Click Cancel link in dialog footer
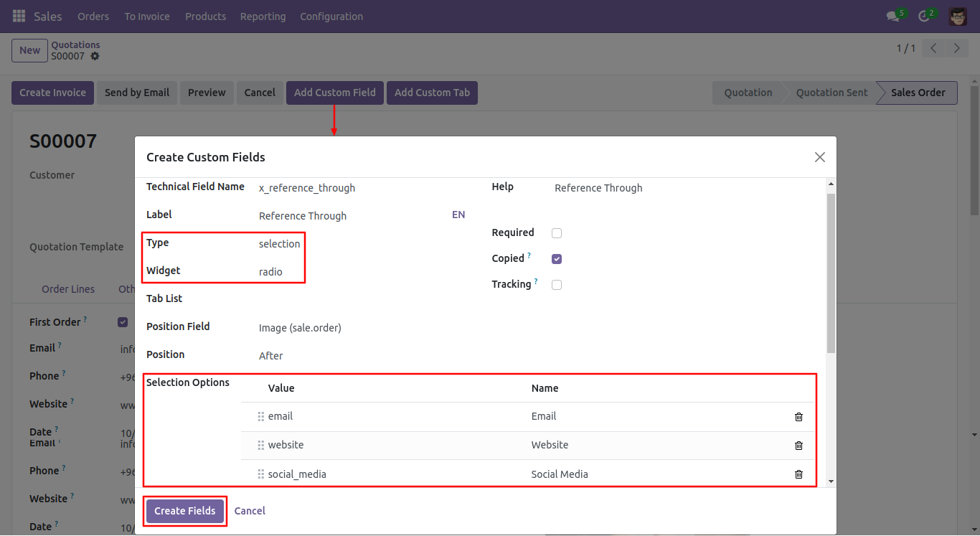980x536 pixels. [x=250, y=511]
